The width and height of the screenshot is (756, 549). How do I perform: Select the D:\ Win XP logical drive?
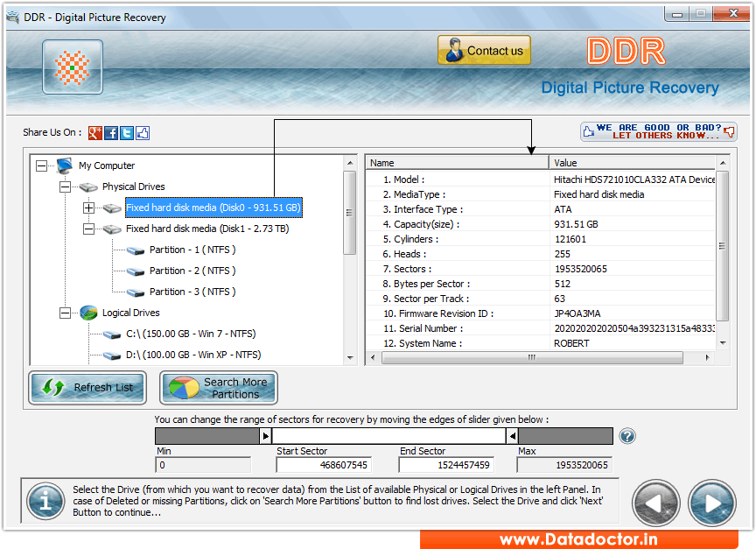pyautogui.click(x=193, y=355)
